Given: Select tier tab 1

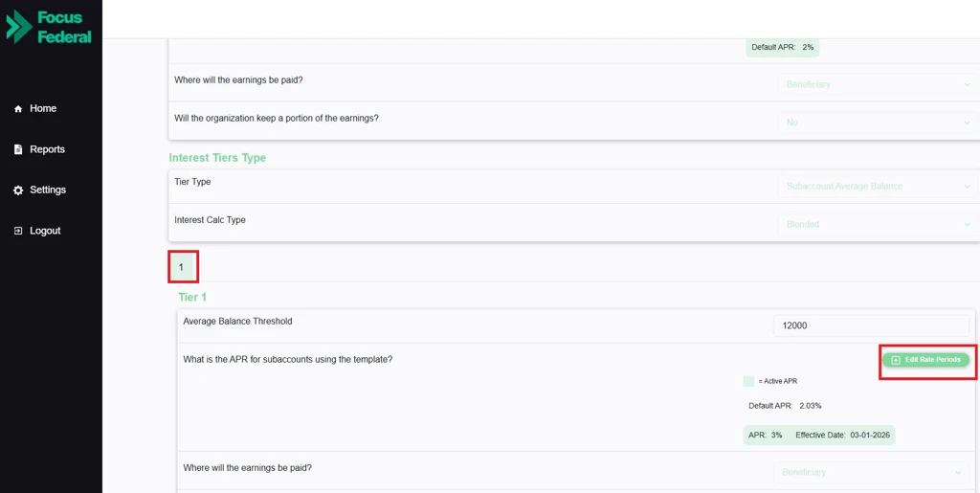Looking at the screenshot, I should pos(182,267).
